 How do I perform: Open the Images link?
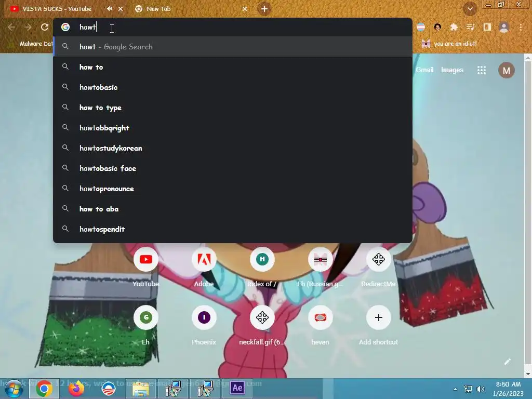[452, 70]
